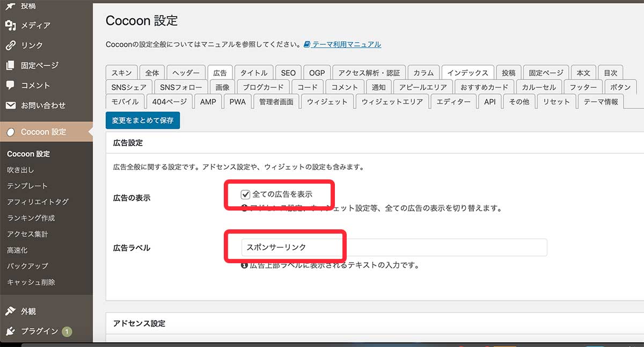Click the Media icon in sidebar
The height and width of the screenshot is (347, 644).
[x=10, y=25]
